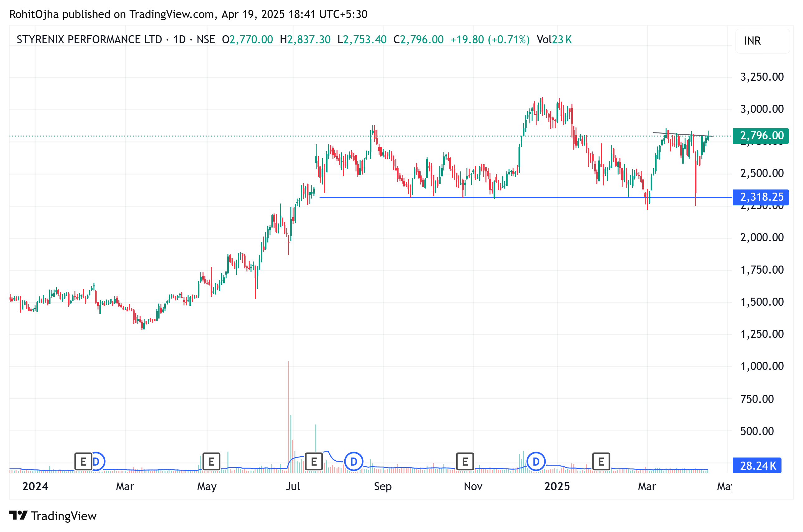Click the first earnings E marker before Mar 2024

(x=83, y=462)
